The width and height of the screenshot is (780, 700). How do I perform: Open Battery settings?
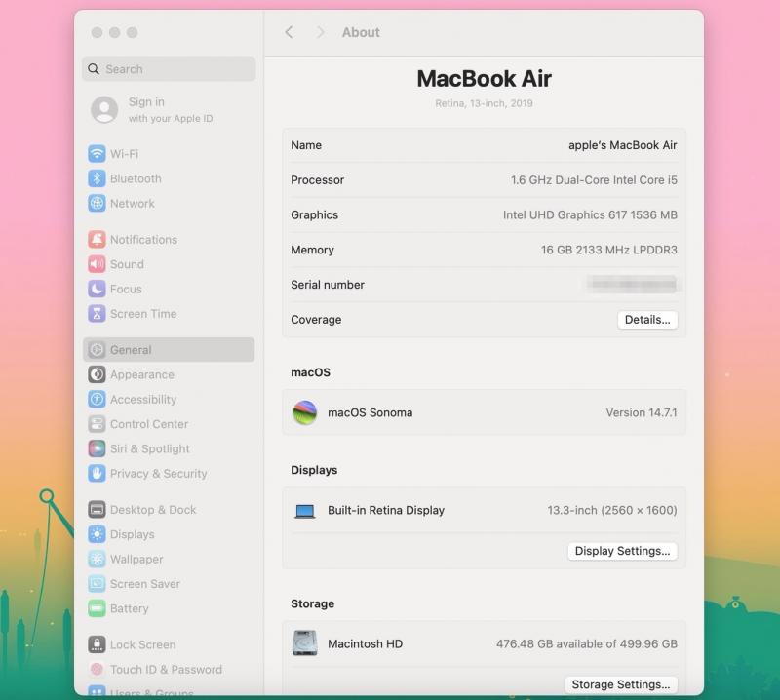(118, 608)
